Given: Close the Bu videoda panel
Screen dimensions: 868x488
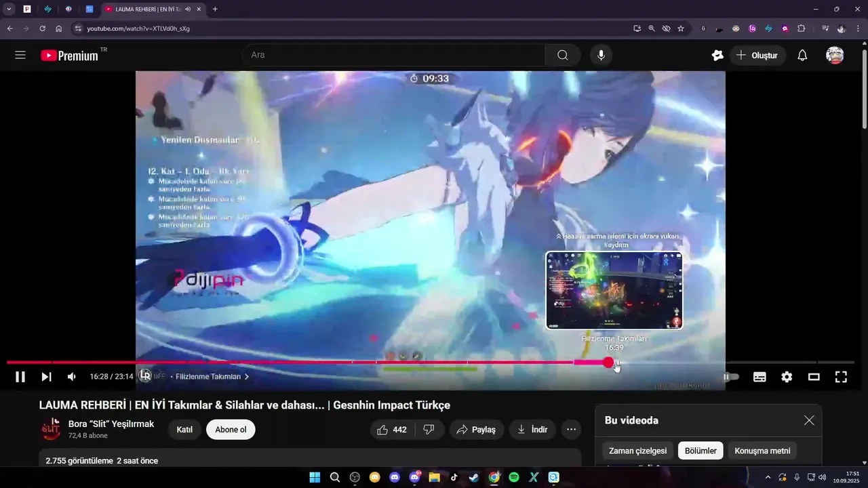Looking at the screenshot, I should [809, 420].
